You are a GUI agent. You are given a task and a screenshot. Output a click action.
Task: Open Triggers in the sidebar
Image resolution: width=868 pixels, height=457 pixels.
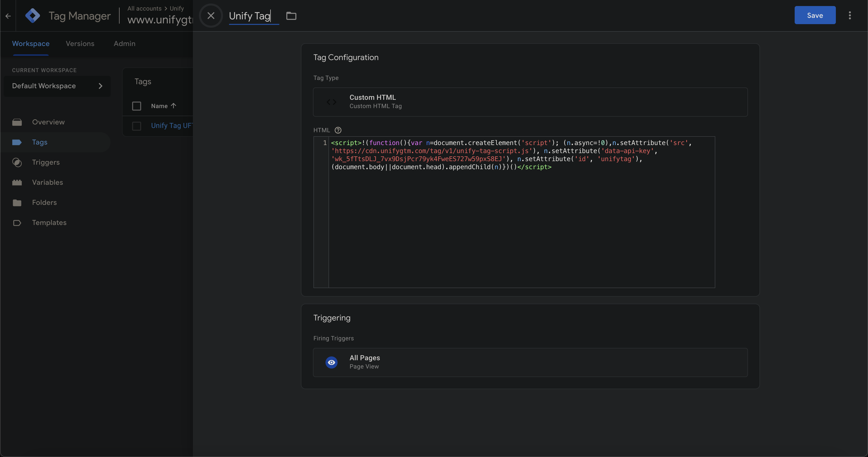45,162
